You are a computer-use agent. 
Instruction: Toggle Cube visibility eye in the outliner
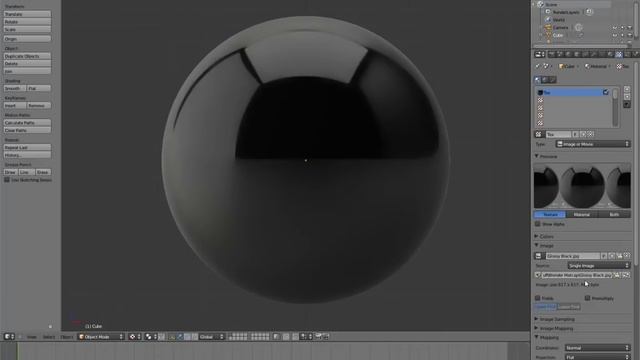pyautogui.click(x=615, y=36)
